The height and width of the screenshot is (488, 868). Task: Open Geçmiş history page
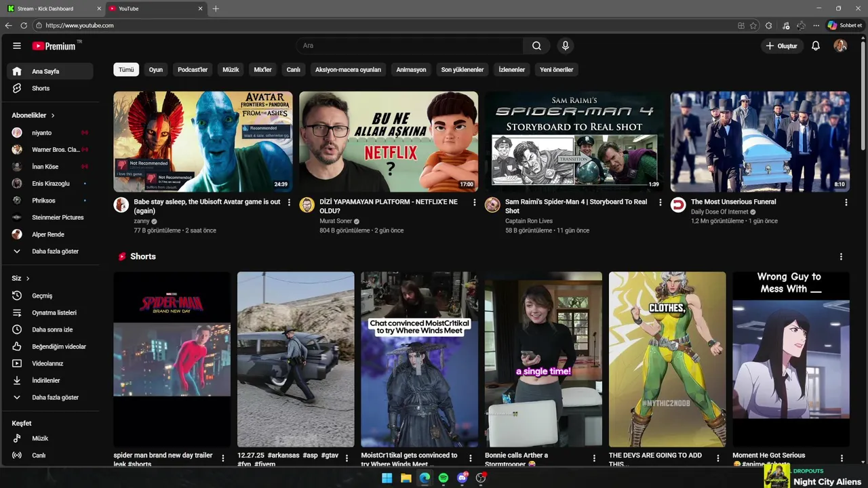tap(50, 296)
